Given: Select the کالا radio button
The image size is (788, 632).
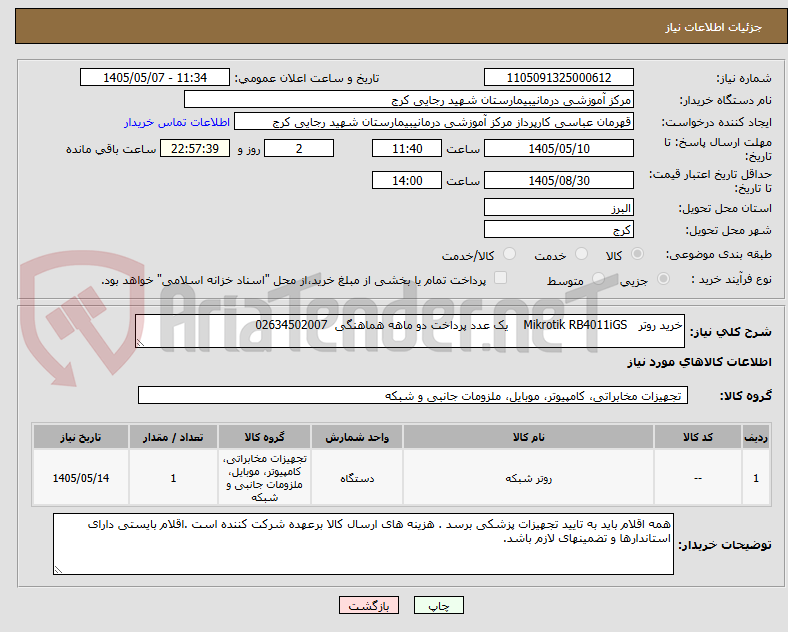Looking at the screenshot, I should pos(637,254).
